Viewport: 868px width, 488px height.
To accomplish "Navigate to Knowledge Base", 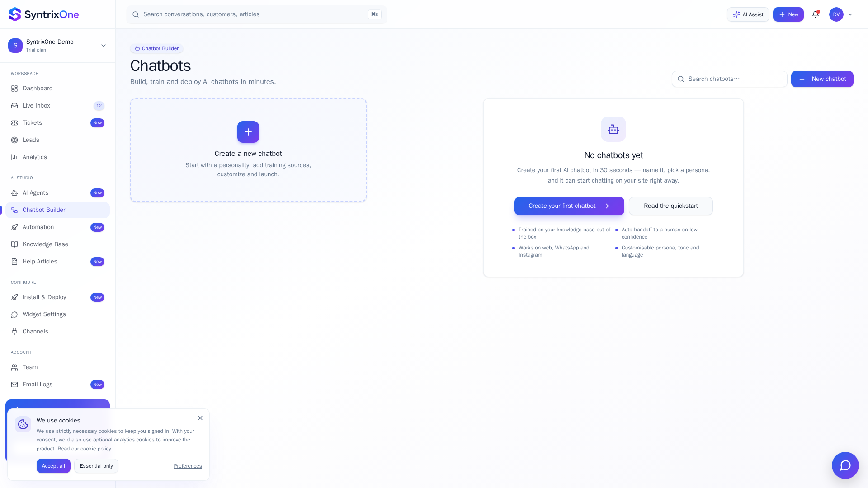I will (57, 244).
